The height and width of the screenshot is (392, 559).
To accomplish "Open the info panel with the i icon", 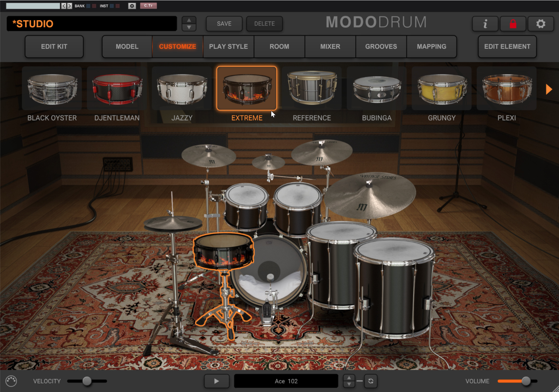I will (x=485, y=24).
